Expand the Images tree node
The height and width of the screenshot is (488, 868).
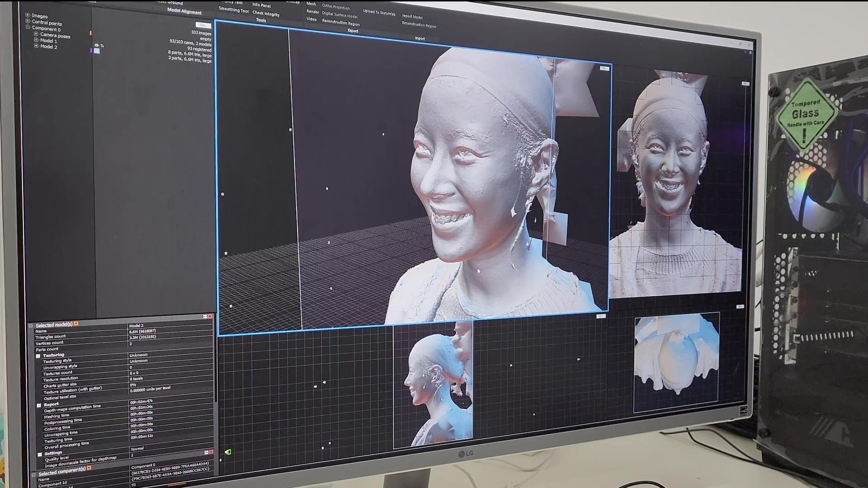pos(28,15)
